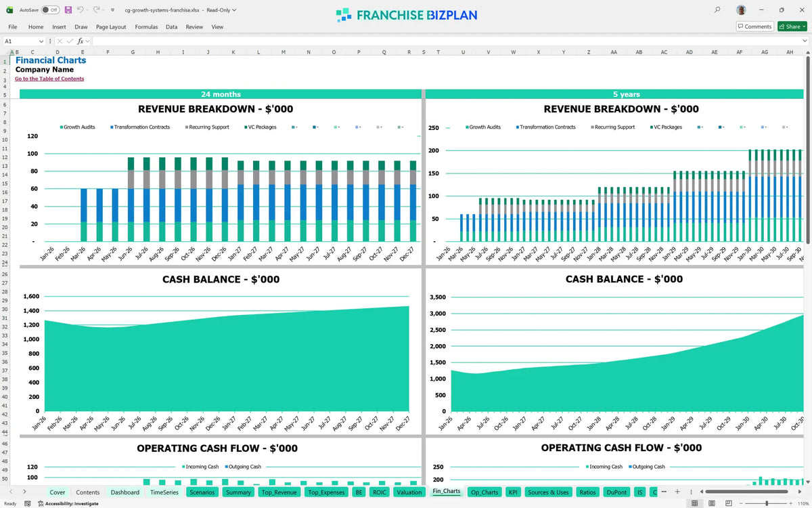Viewport: 812px width, 508px height.
Task: Switch to the Dashboard sheet tab
Action: point(125,492)
